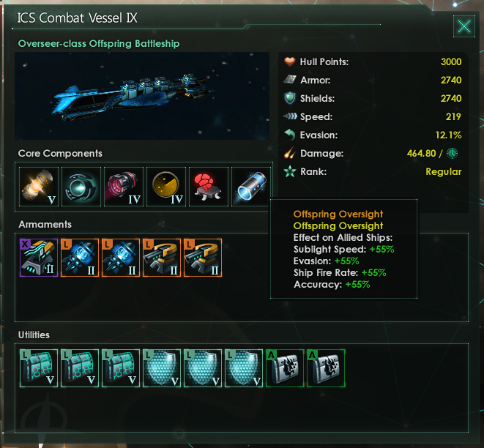The height and width of the screenshot is (448, 484).
Task: Click the tier IV thruster component icon
Action: [x=124, y=187]
